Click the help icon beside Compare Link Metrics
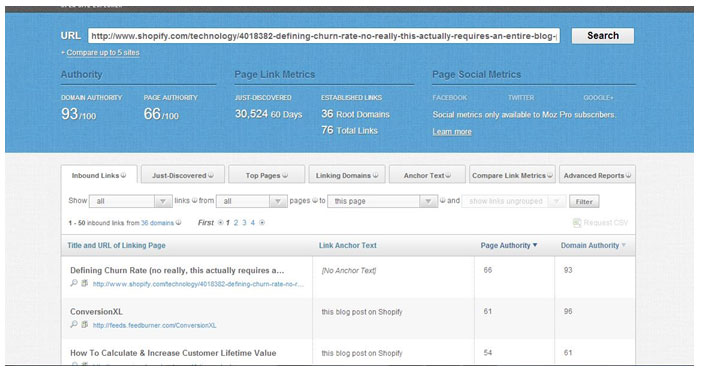Screen dimensions: 703x371 point(550,175)
